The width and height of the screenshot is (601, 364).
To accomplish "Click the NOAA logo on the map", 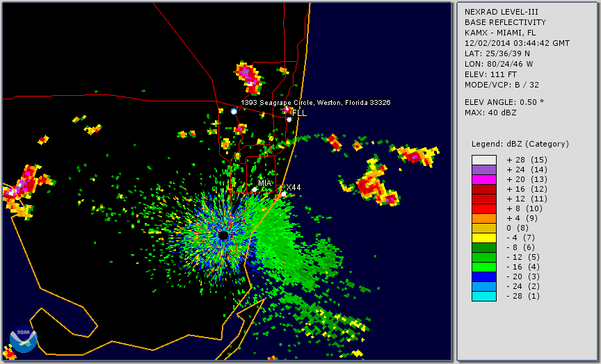I will pyautogui.click(x=24, y=339).
